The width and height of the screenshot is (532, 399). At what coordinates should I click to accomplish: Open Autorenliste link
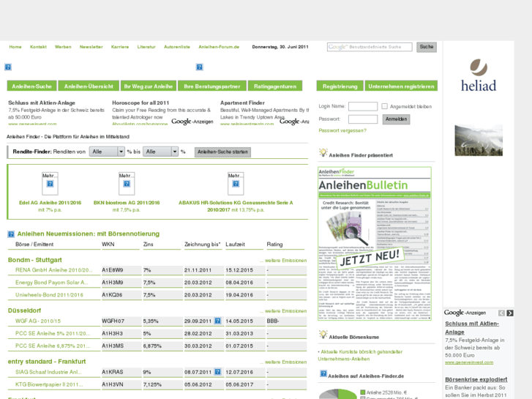coord(177,47)
